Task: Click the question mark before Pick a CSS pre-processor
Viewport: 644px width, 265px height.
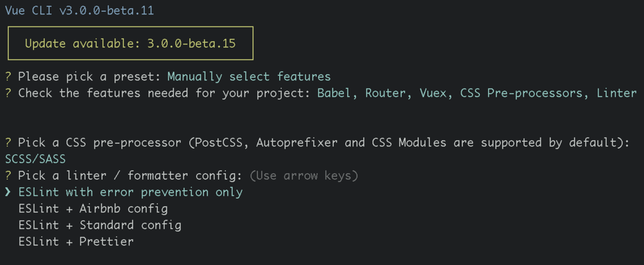Action: click(x=8, y=143)
